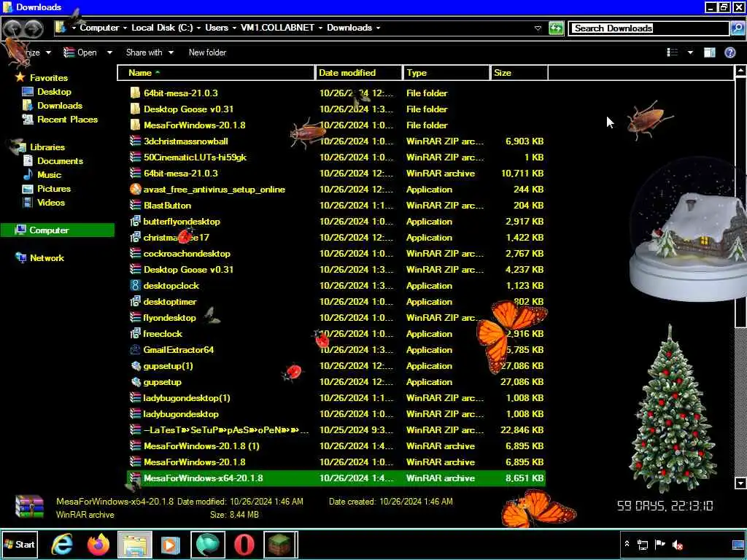This screenshot has height=560, width=747.
Task: Select the 3dchristmassnowball zip file
Action: [186, 141]
